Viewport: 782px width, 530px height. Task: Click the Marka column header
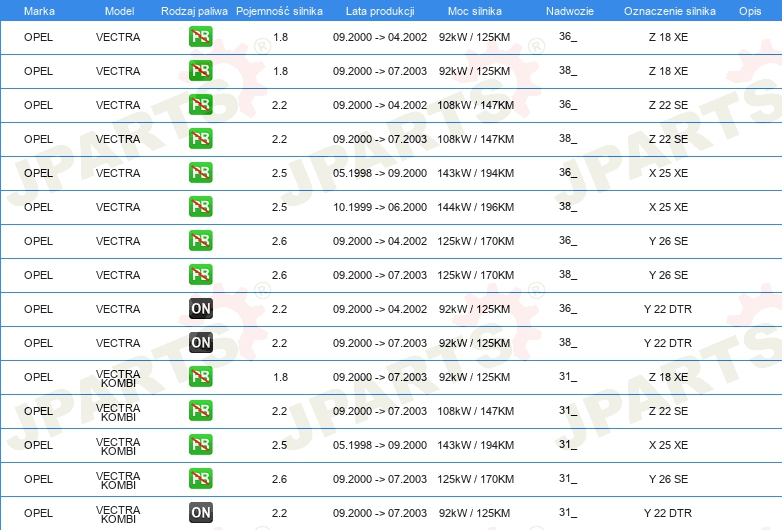click(39, 11)
